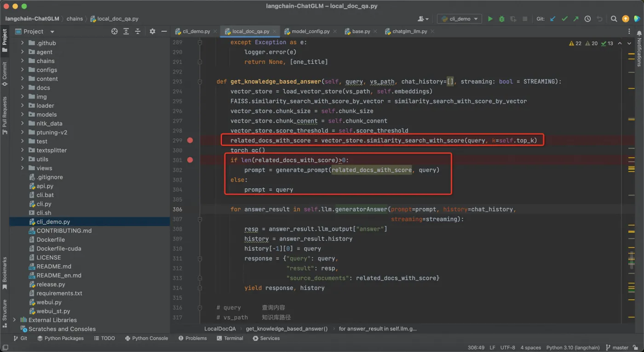Screen dimensions: 644x352
Task: Open the Python Packages tool window
Action: pyautogui.click(x=60, y=338)
